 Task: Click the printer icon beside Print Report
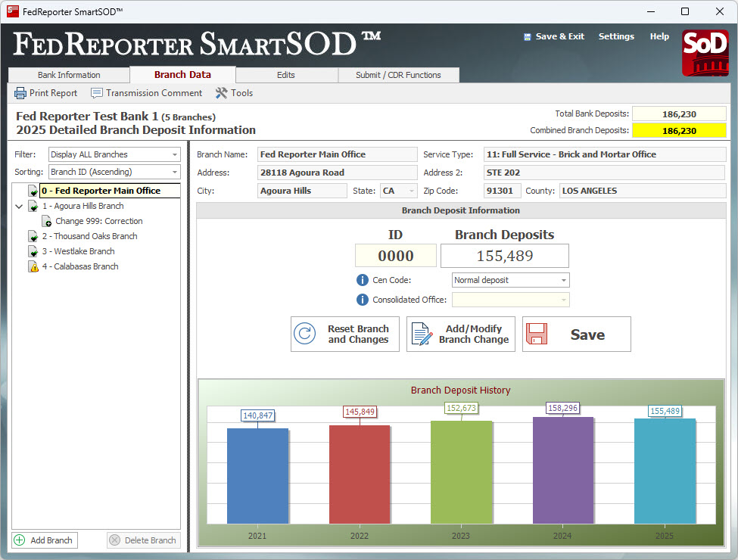(20, 93)
